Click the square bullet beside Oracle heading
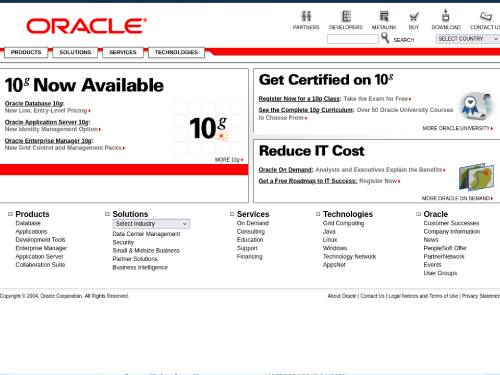The height and width of the screenshot is (375, 500). tap(419, 214)
